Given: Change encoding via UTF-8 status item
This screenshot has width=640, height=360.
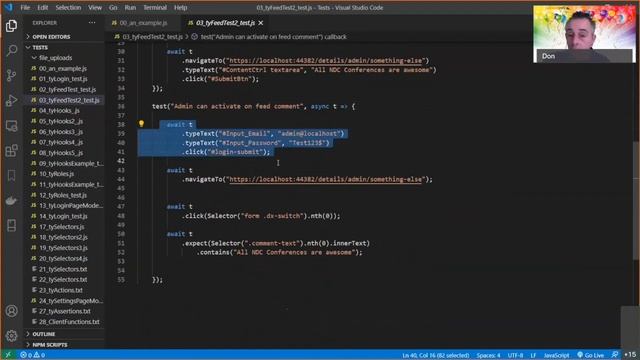Looking at the screenshot, I should click(x=516, y=355).
